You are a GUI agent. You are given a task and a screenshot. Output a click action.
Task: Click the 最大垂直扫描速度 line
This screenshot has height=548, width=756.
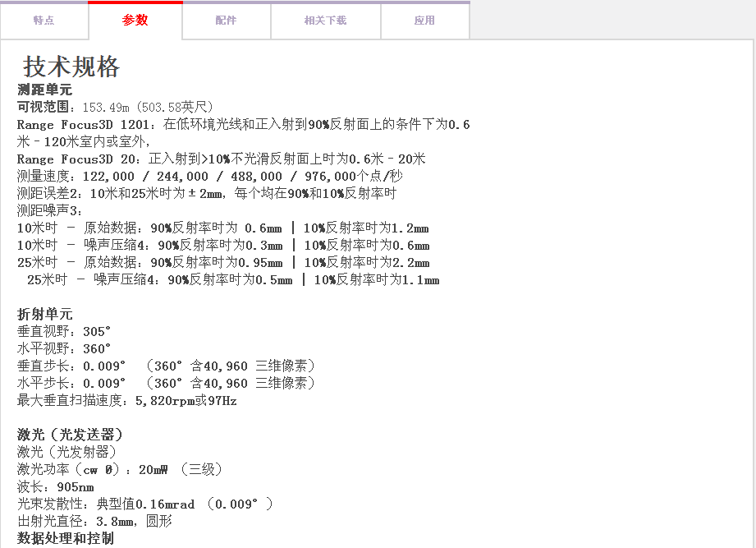[126, 400]
